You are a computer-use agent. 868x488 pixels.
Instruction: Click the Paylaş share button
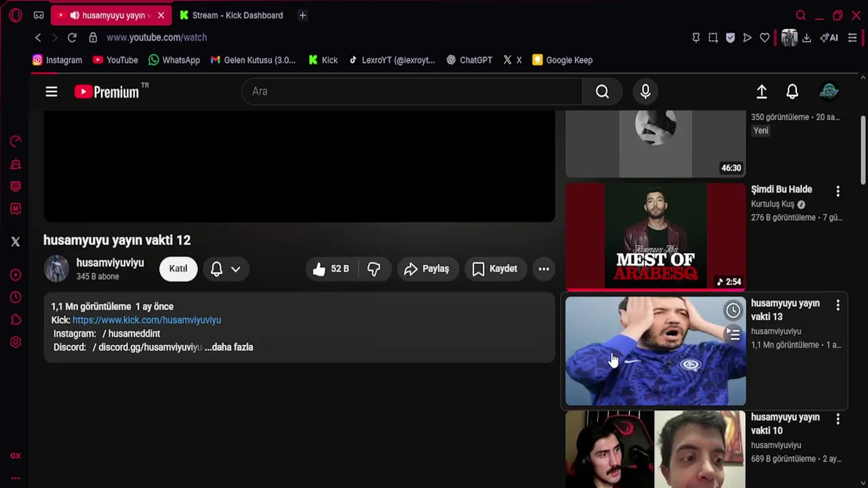click(427, 269)
